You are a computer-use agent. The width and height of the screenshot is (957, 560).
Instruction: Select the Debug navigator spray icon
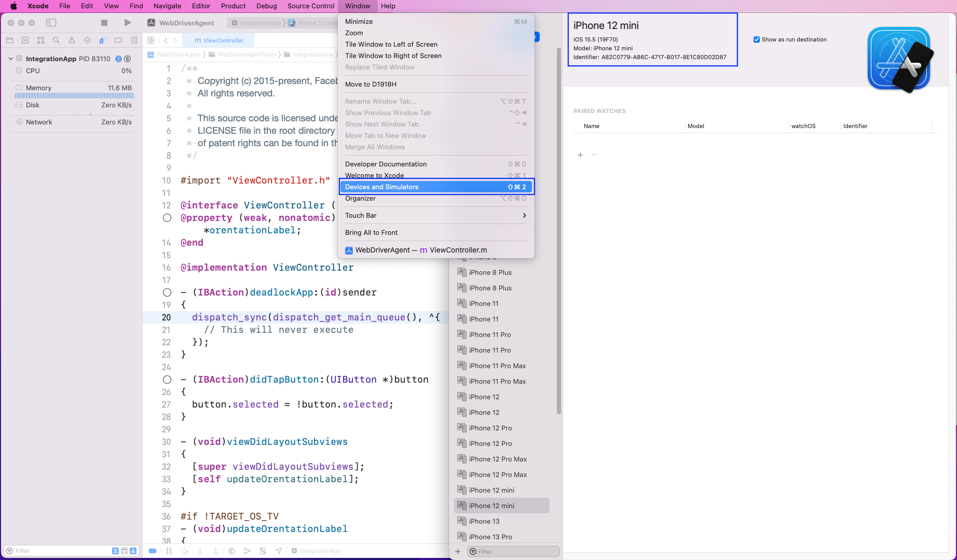(x=103, y=40)
